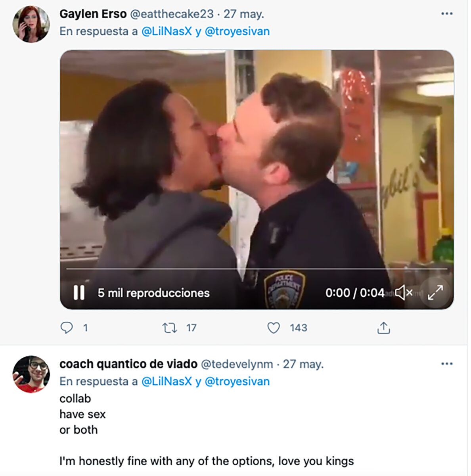Viewport: 471px width, 476px height.
Task: Click coach quantico de viado display name
Action: tap(128, 364)
